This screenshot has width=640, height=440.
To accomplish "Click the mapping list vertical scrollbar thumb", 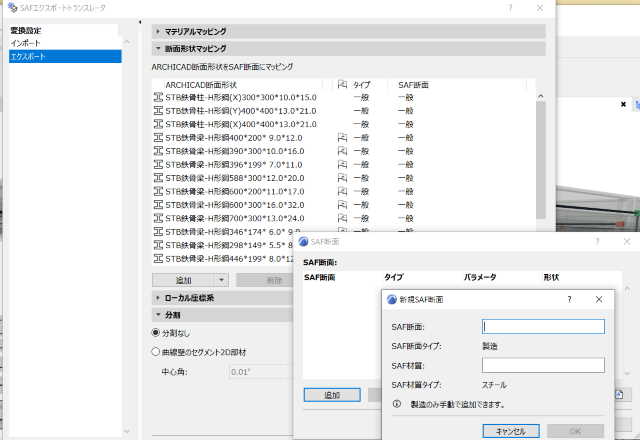I will coord(540,160).
